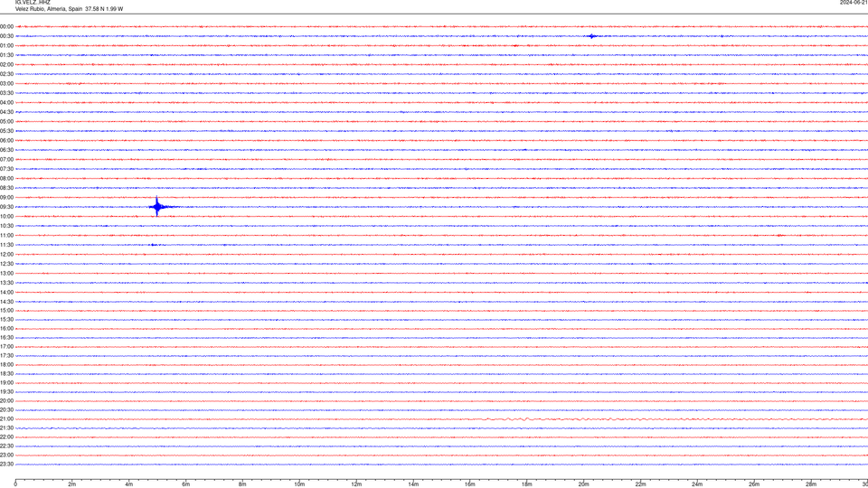Click the 18:00 time label
868x488 pixels.
pos(6,365)
